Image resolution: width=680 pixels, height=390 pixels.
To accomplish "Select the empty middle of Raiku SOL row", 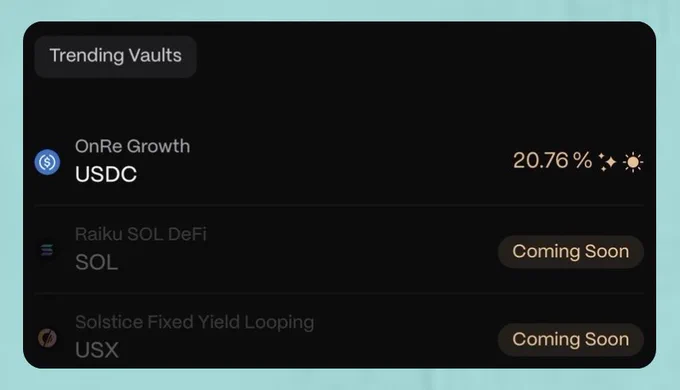I will pyautogui.click(x=347, y=250).
